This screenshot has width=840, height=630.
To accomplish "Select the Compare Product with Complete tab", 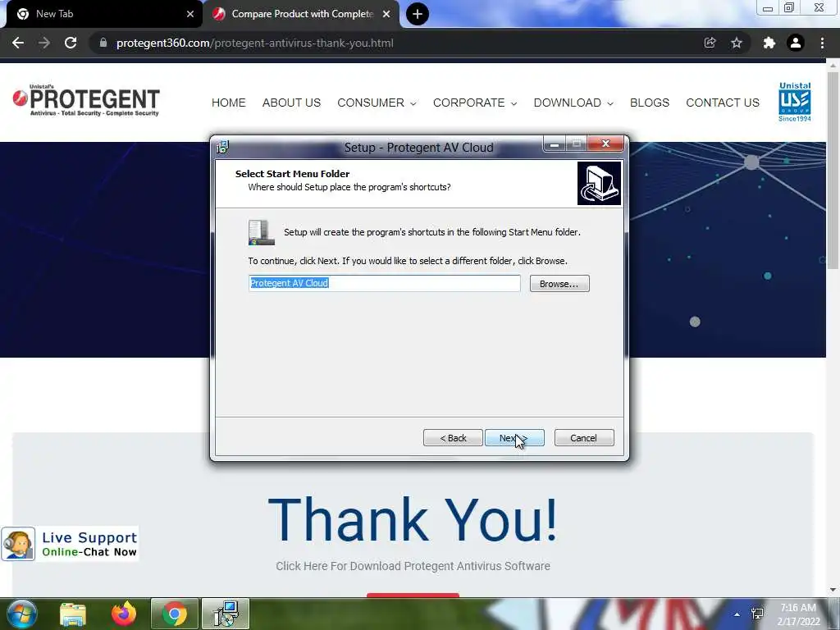I will point(302,14).
